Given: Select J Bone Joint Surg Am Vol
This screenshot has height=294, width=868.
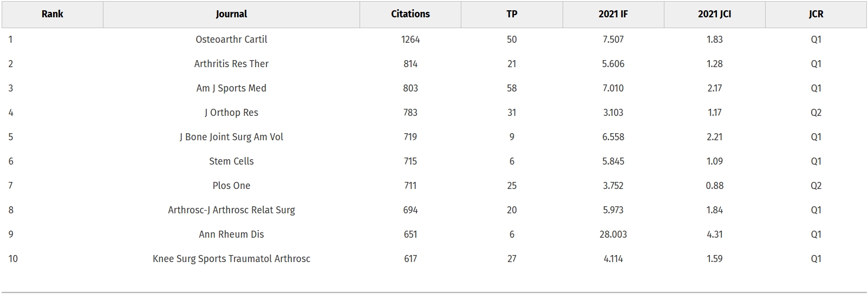Looking at the screenshot, I should [x=231, y=137].
